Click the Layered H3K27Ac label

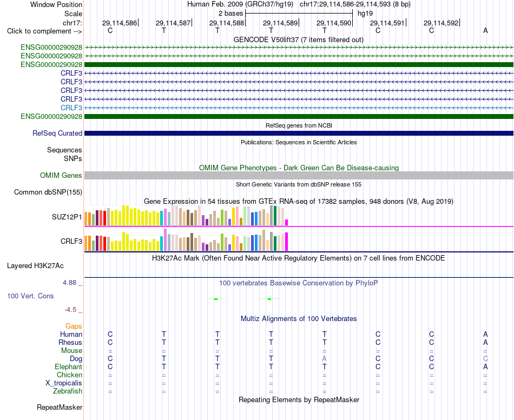click(35, 266)
